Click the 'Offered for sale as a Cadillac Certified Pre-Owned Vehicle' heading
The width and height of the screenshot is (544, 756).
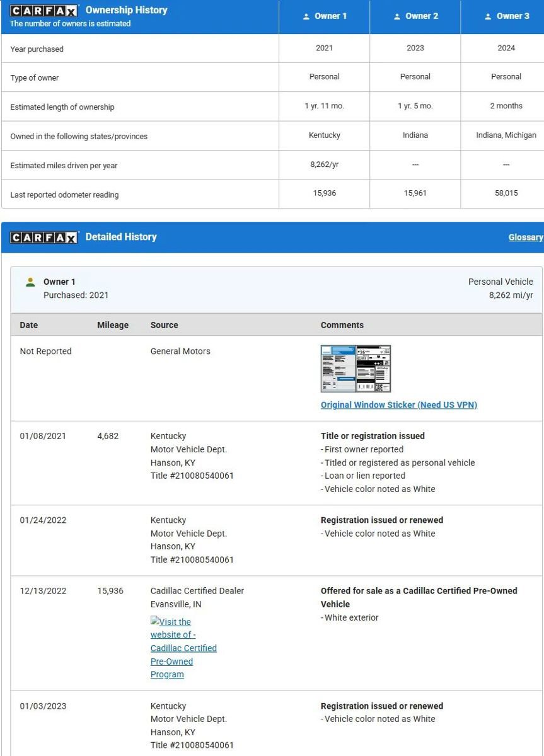(x=419, y=597)
